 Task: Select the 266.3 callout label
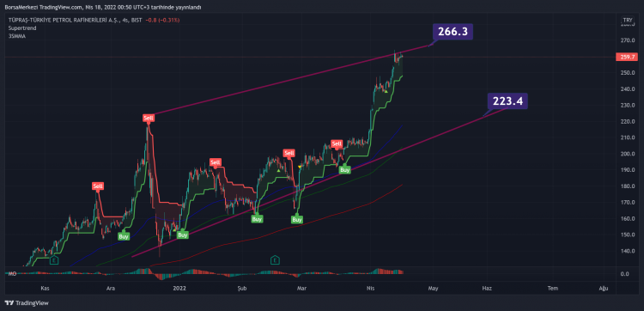pos(453,32)
